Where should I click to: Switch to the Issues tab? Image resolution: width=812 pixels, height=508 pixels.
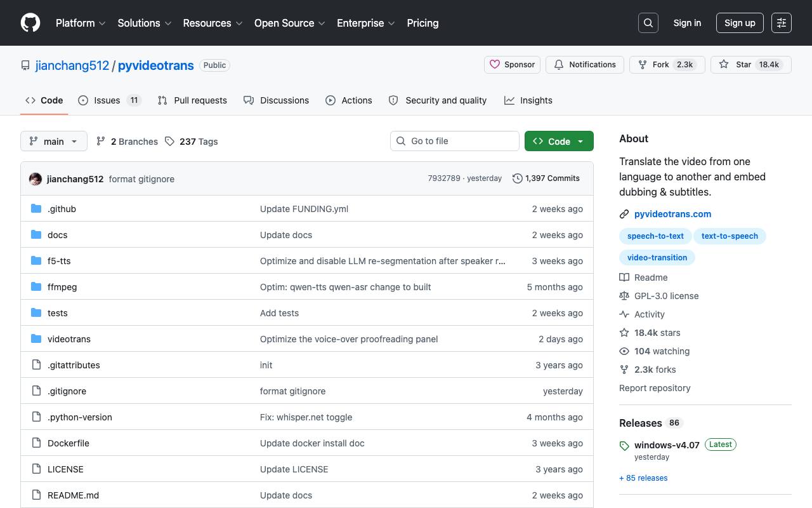(x=109, y=100)
